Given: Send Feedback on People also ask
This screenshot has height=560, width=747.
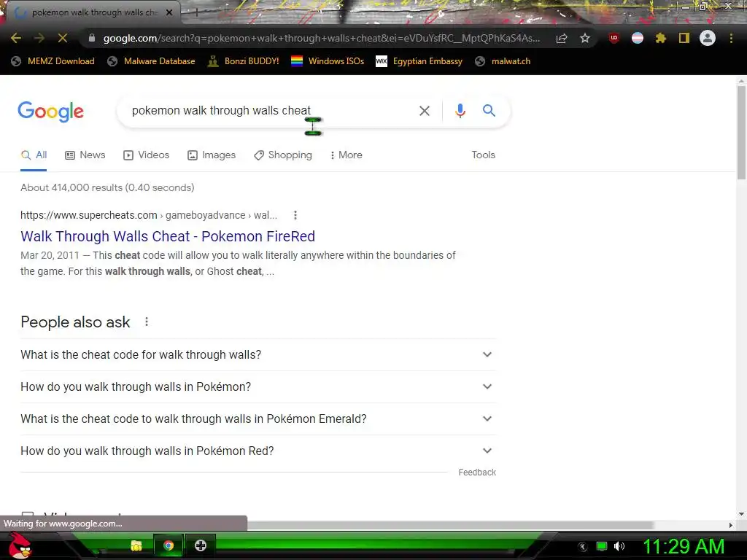Looking at the screenshot, I should coord(477,472).
